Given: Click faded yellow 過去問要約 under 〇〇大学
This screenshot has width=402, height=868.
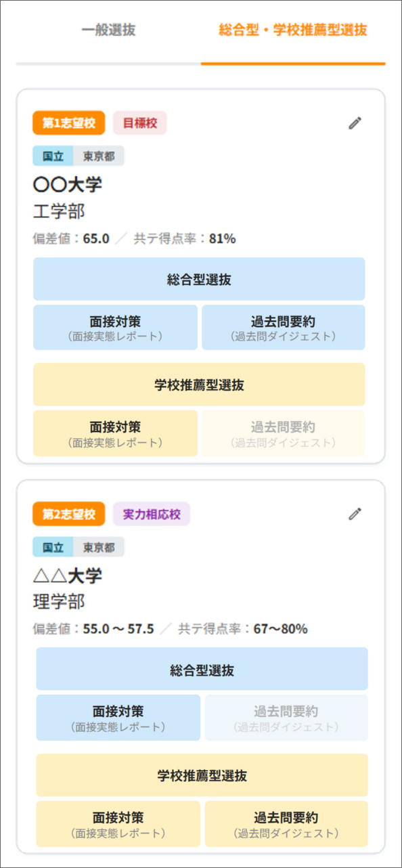Looking at the screenshot, I should click(284, 433).
